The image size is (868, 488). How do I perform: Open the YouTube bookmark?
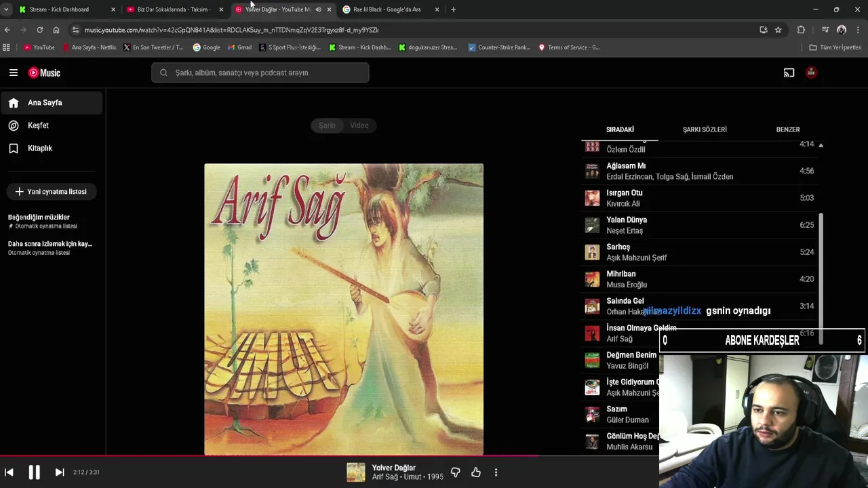[39, 47]
